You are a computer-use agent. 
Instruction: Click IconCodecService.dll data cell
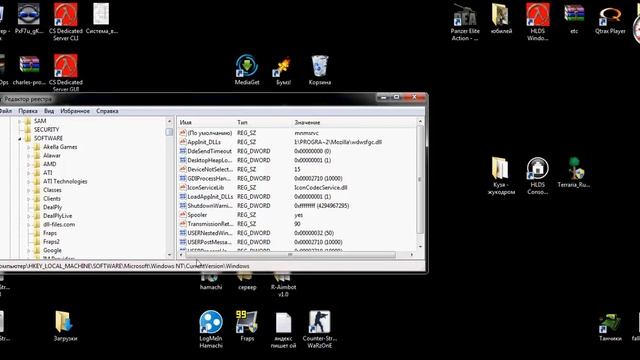pos(321,188)
